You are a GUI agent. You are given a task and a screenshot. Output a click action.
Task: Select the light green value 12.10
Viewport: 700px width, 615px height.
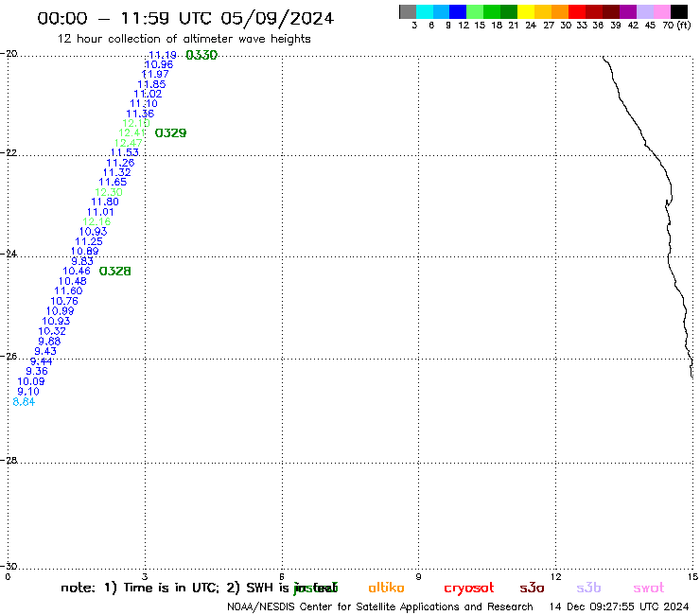tap(136, 123)
